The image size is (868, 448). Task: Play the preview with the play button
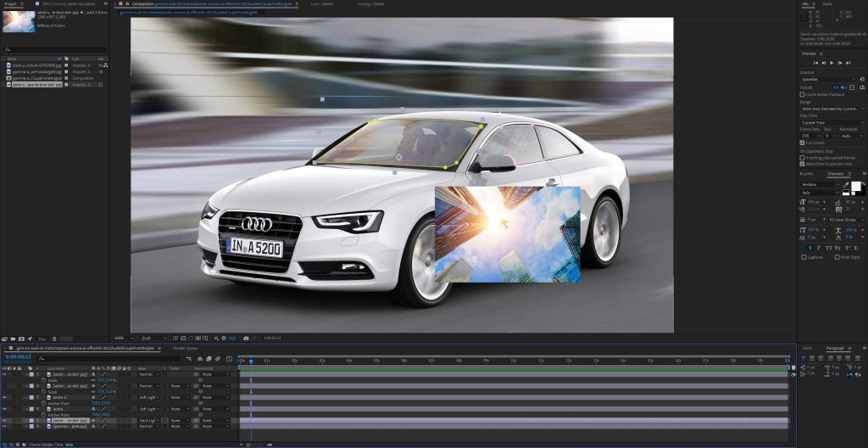tap(832, 63)
